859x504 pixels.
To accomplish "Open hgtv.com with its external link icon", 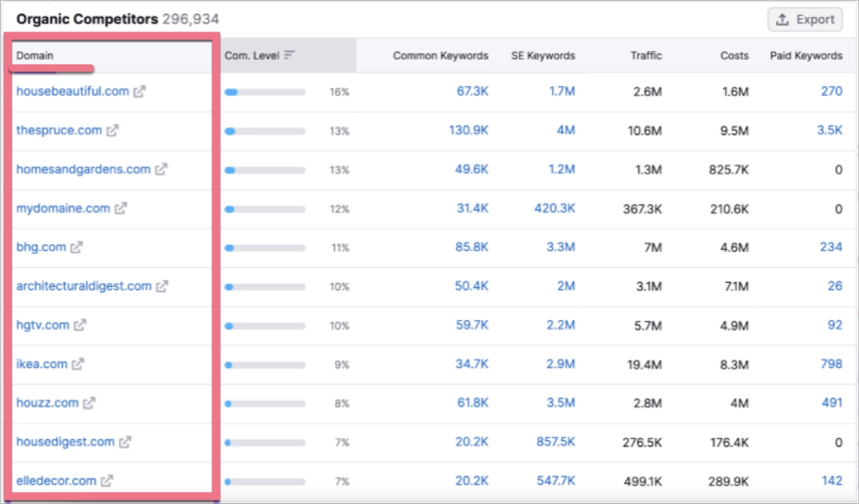I will (x=81, y=324).
